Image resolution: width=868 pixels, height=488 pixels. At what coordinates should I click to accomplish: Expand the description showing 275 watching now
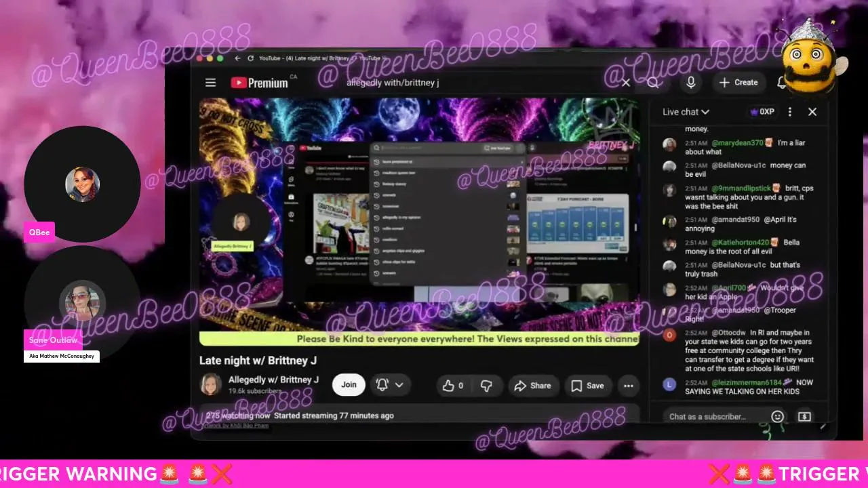pos(419,415)
